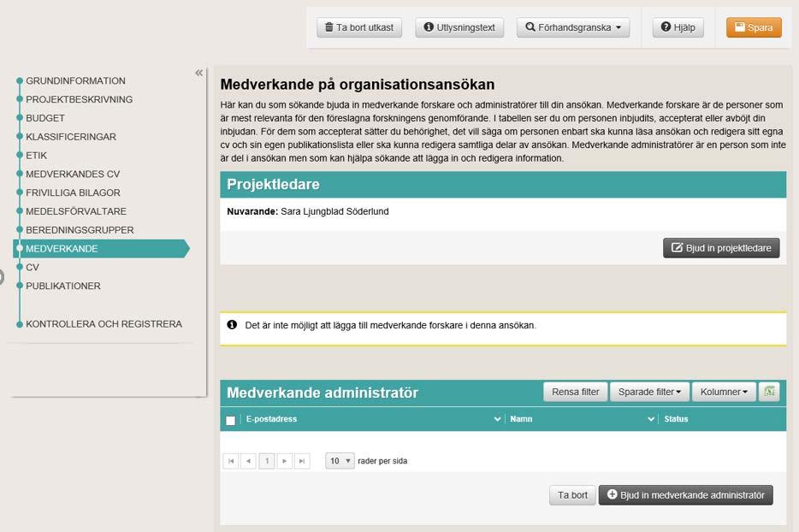
Task: Click Ta bort button below table
Action: coord(572,495)
